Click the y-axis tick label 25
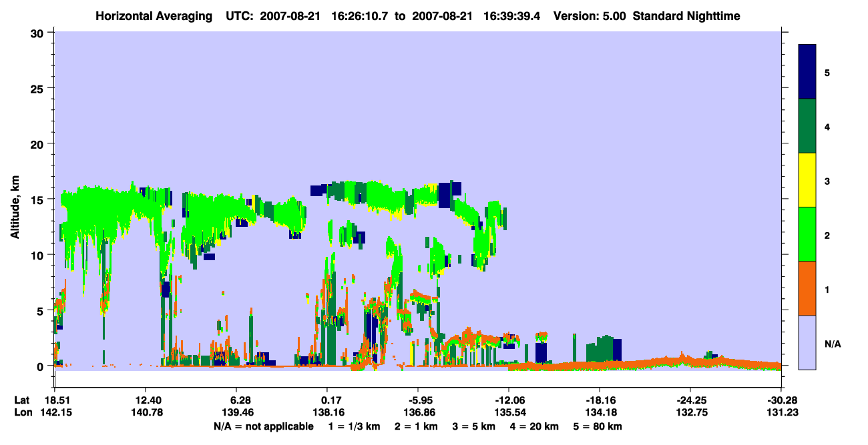868x445 pixels. coord(39,88)
